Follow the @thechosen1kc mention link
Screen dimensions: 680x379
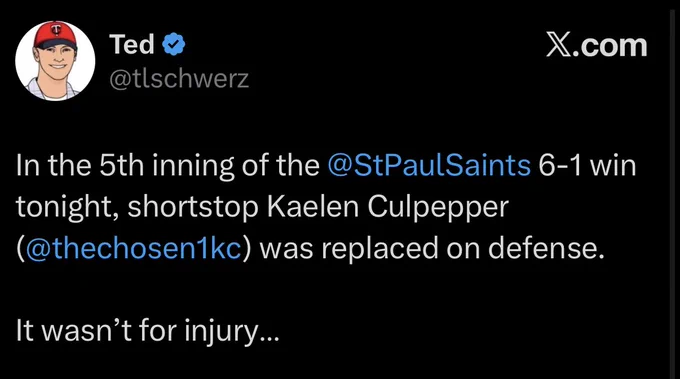pos(134,248)
